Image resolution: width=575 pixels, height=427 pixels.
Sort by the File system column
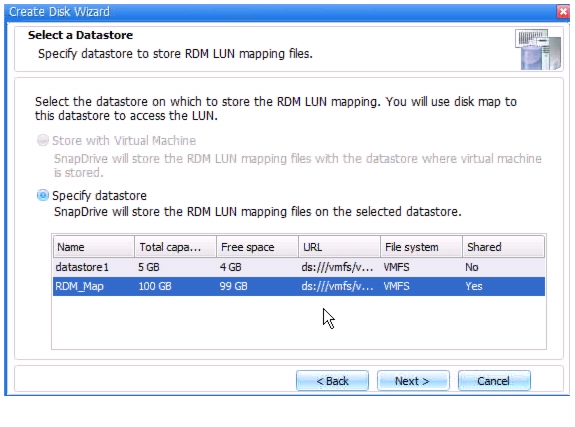click(x=421, y=247)
